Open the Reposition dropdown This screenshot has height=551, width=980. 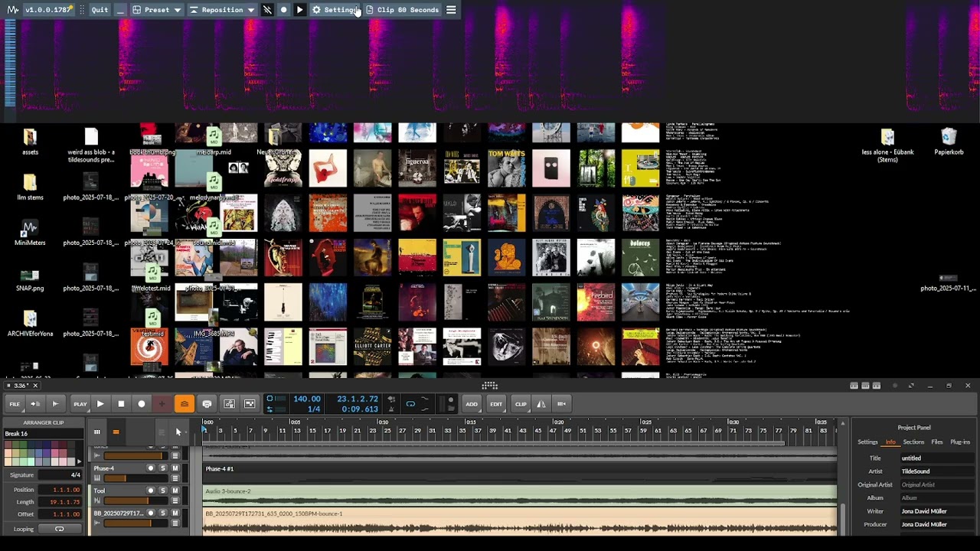pyautogui.click(x=222, y=10)
